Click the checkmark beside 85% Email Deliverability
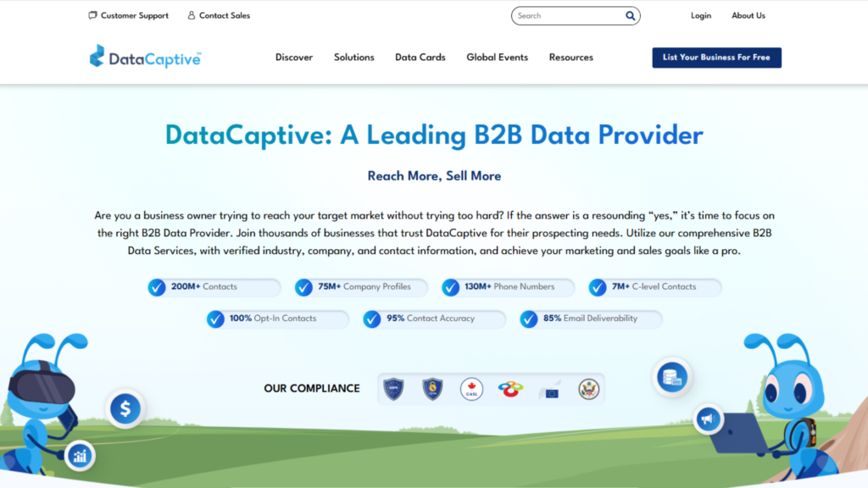Screen dimensions: 868x488 click(x=529, y=319)
